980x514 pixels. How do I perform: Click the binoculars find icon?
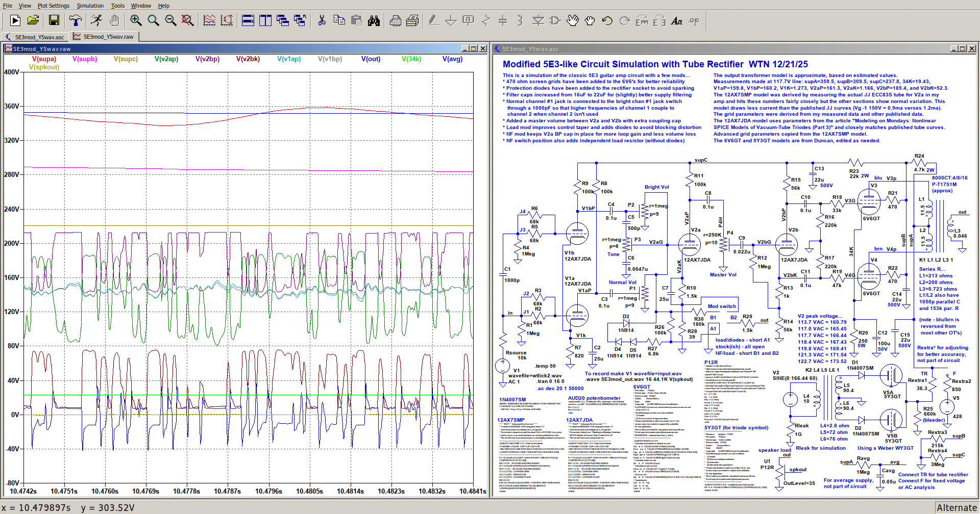pyautogui.click(x=374, y=20)
